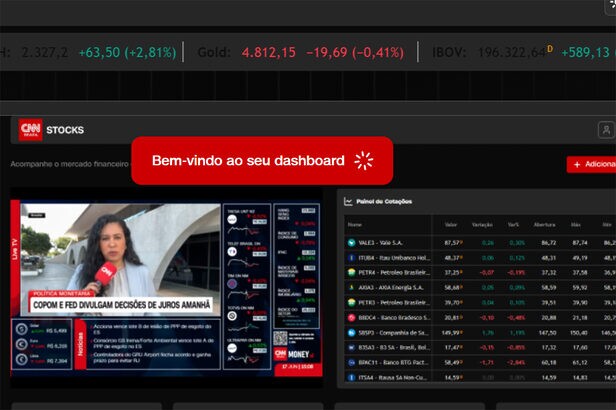
Task: Click the B3SA3 value 17,47
Action: pos(452,348)
